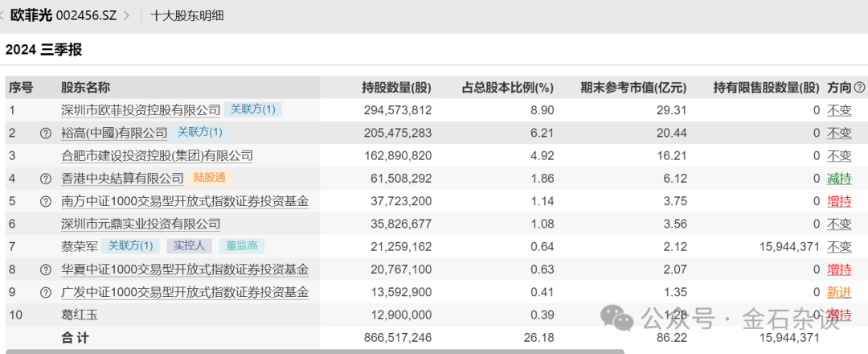Open 关联方(1) tag beside 蔡荣军
868x354 pixels.
(x=131, y=246)
